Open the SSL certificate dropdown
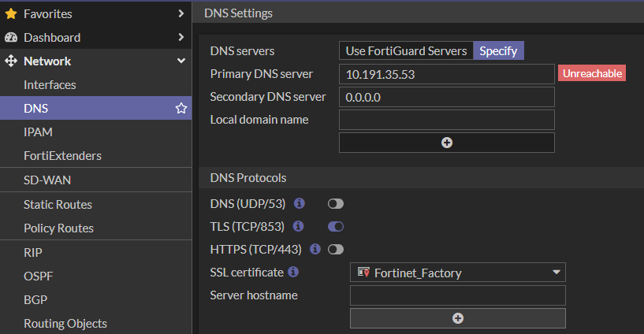 point(457,273)
